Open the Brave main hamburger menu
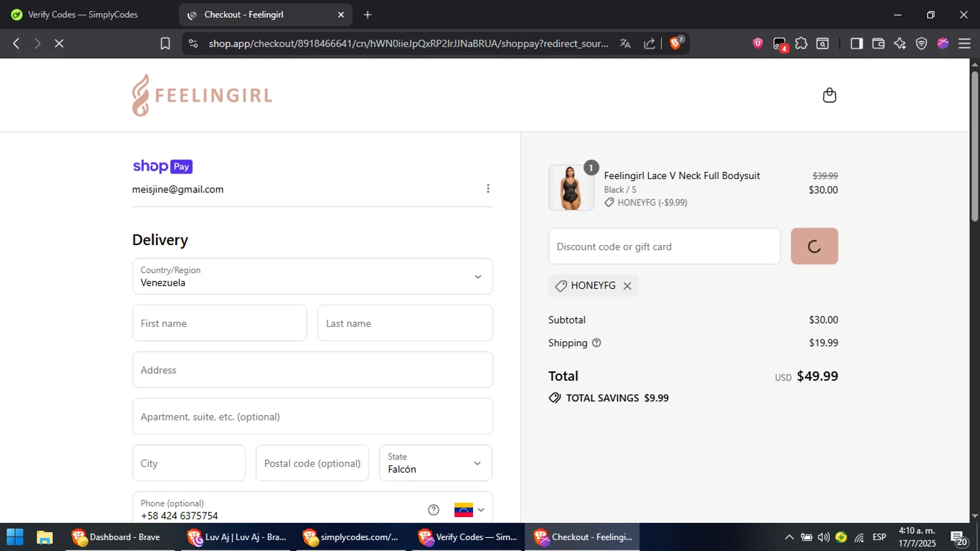This screenshot has width=980, height=551. click(964, 43)
